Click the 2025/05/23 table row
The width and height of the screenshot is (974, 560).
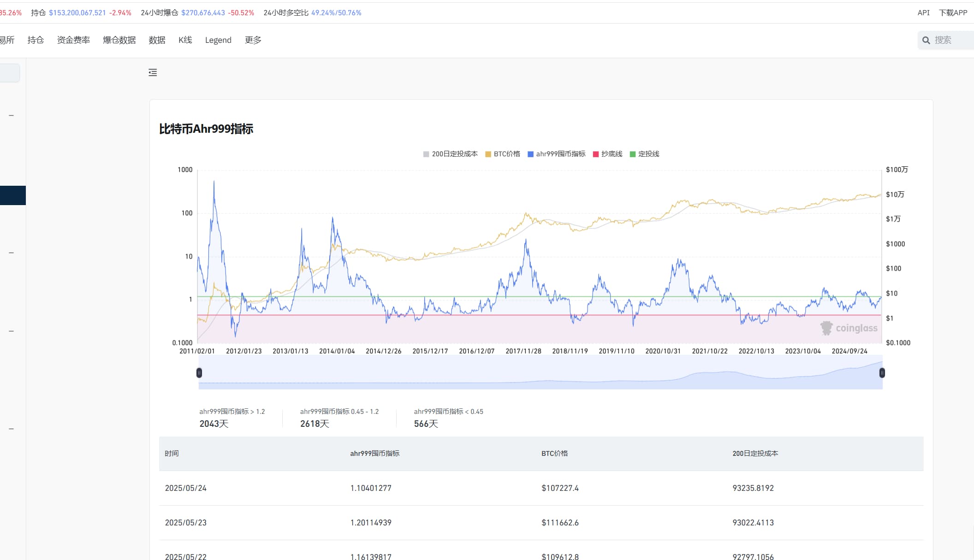pyautogui.click(x=540, y=523)
